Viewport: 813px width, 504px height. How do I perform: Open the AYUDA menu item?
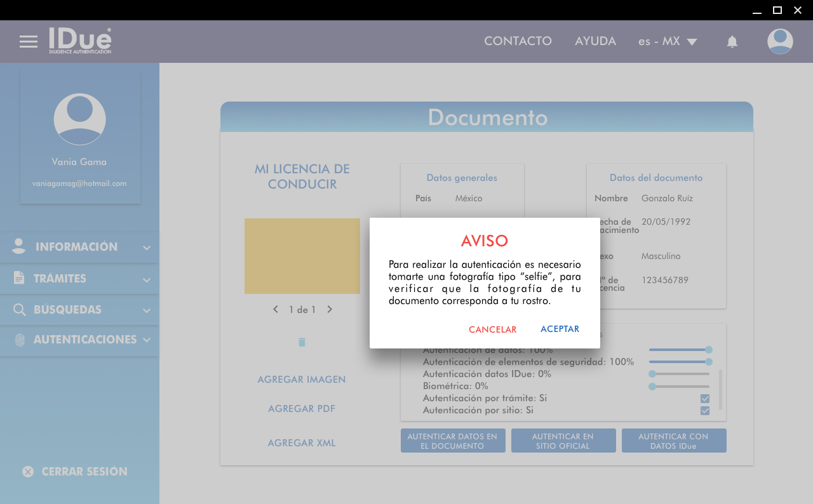[595, 41]
